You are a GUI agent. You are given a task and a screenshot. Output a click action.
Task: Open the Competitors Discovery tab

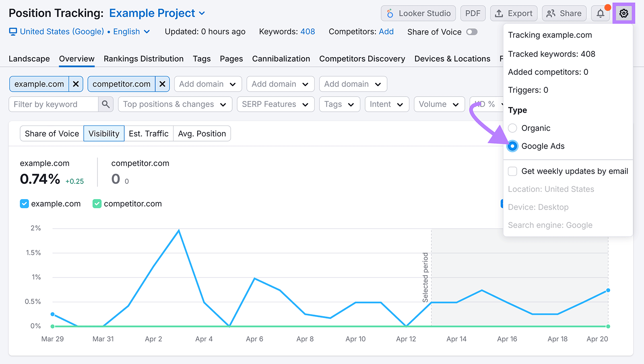point(362,59)
